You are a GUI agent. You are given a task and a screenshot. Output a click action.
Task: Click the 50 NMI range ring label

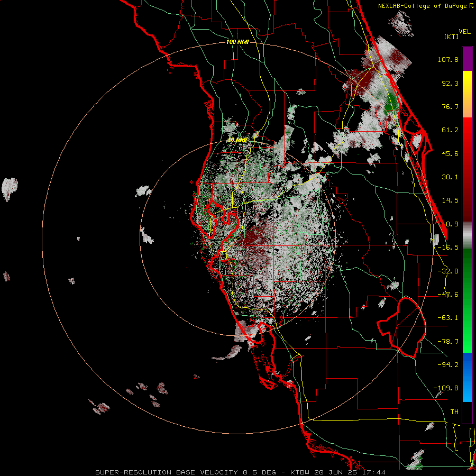pyautogui.click(x=237, y=140)
